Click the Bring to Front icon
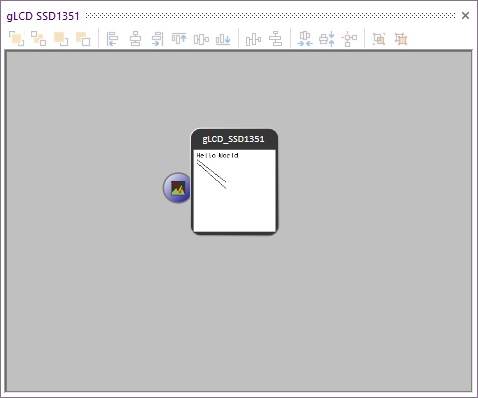The image size is (478, 398). [x=16, y=39]
